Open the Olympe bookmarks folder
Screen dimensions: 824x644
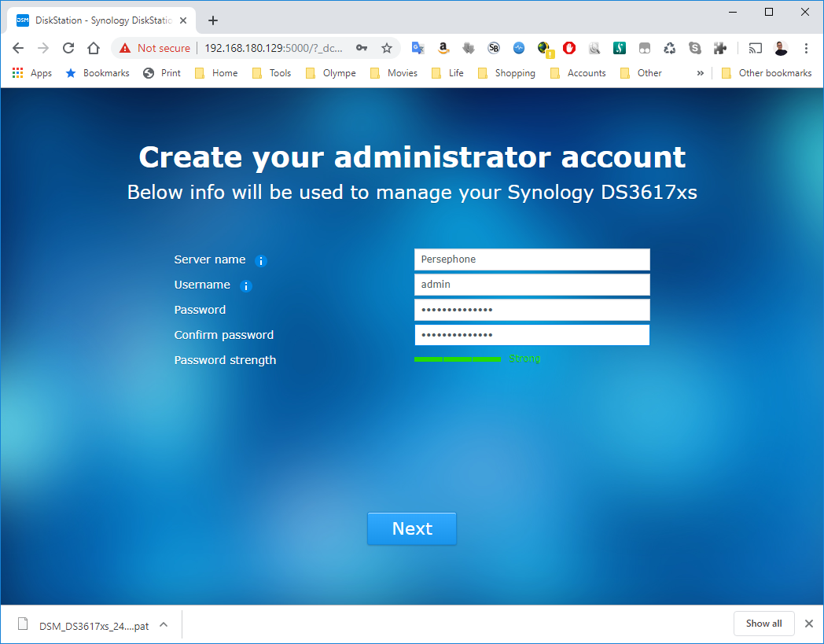pos(330,73)
